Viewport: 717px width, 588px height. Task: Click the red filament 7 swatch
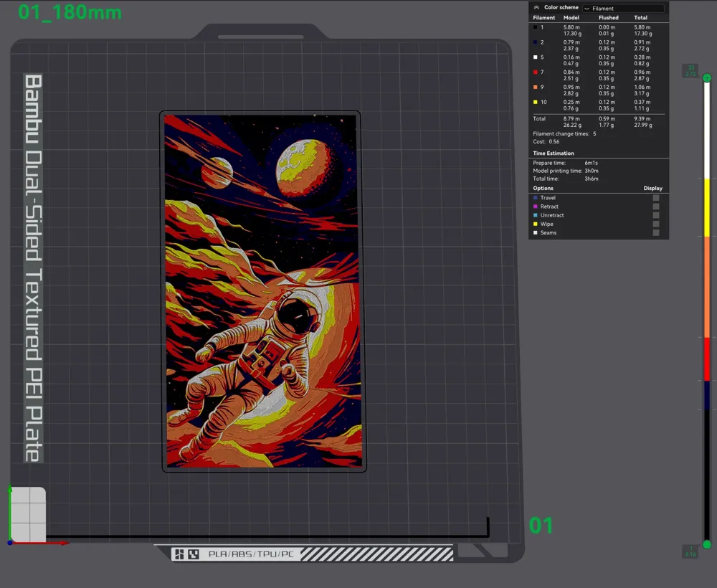coord(535,72)
